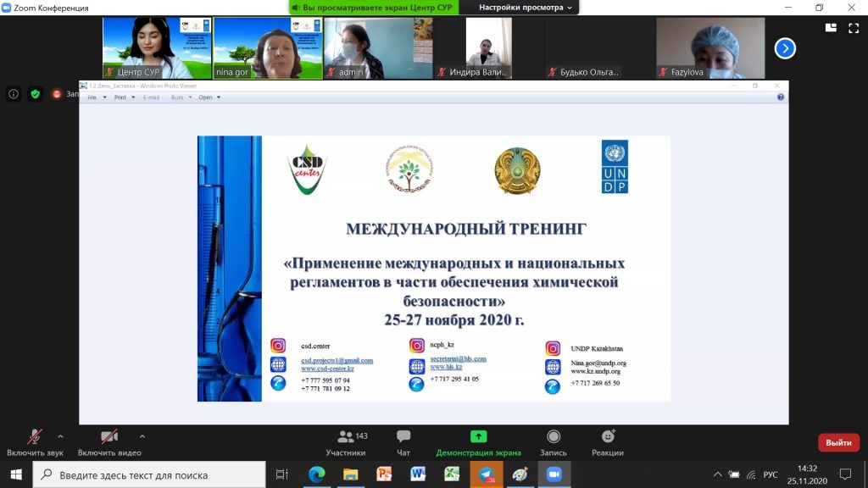
Task: Turn on camera with Включить видео
Action: coord(108,442)
